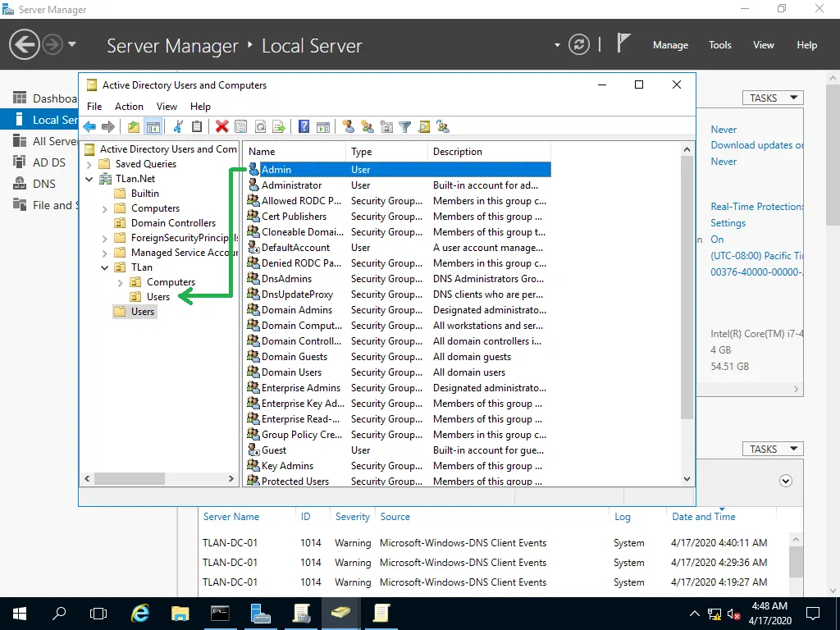This screenshot has width=840, height=630.
Task: Open ADUC Help with the question mark icon
Action: point(304,127)
